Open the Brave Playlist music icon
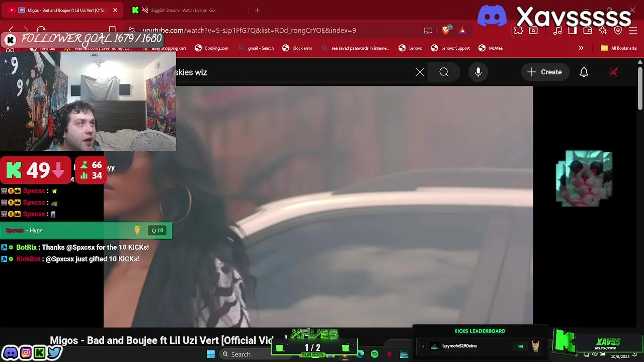 [x=557, y=30]
